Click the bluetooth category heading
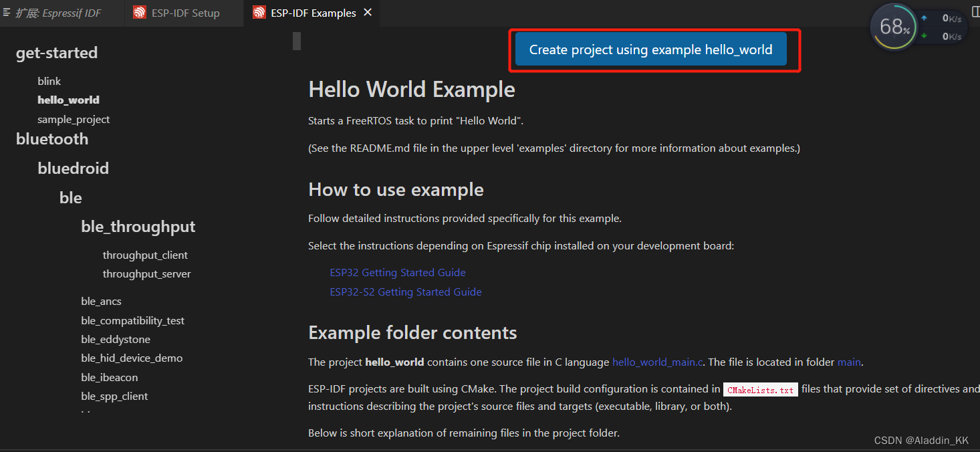980x452 pixels. [x=52, y=139]
